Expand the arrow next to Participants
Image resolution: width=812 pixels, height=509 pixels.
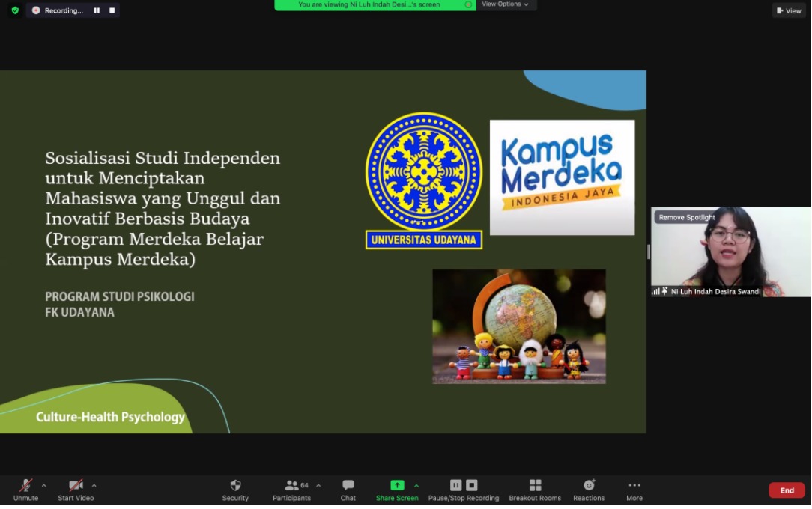(318, 486)
